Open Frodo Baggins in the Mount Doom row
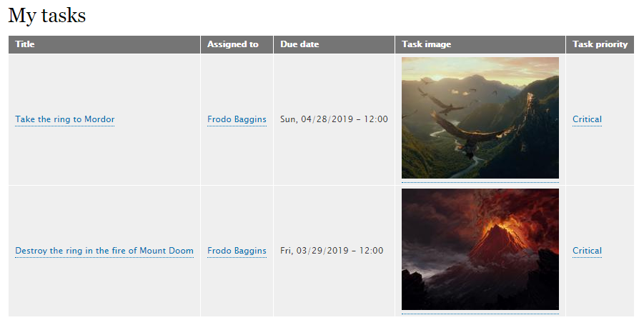Screen dimensions: 644x325 (x=237, y=251)
